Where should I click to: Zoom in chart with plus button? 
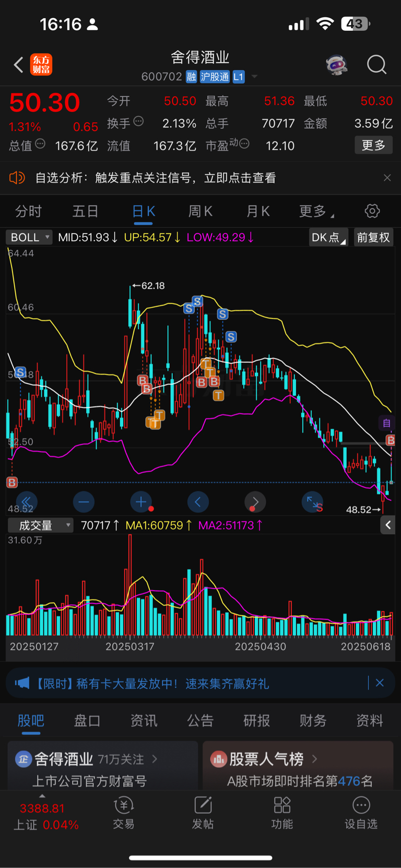click(141, 502)
